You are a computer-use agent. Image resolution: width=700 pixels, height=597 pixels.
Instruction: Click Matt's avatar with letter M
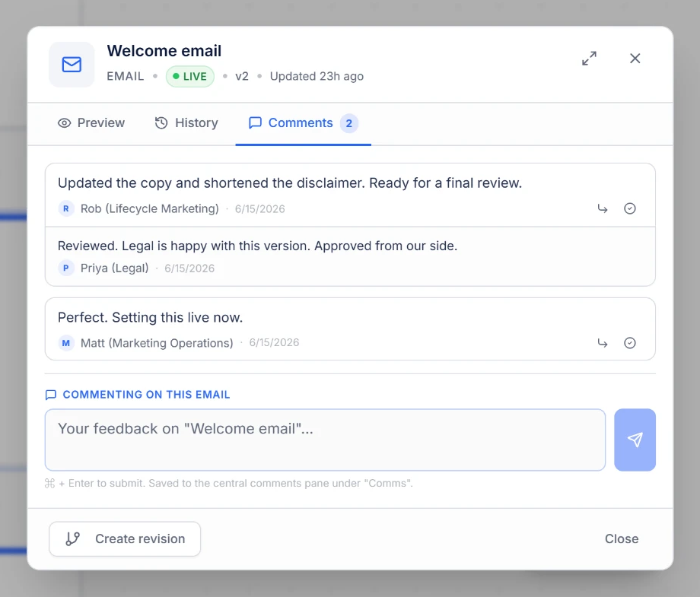(66, 343)
